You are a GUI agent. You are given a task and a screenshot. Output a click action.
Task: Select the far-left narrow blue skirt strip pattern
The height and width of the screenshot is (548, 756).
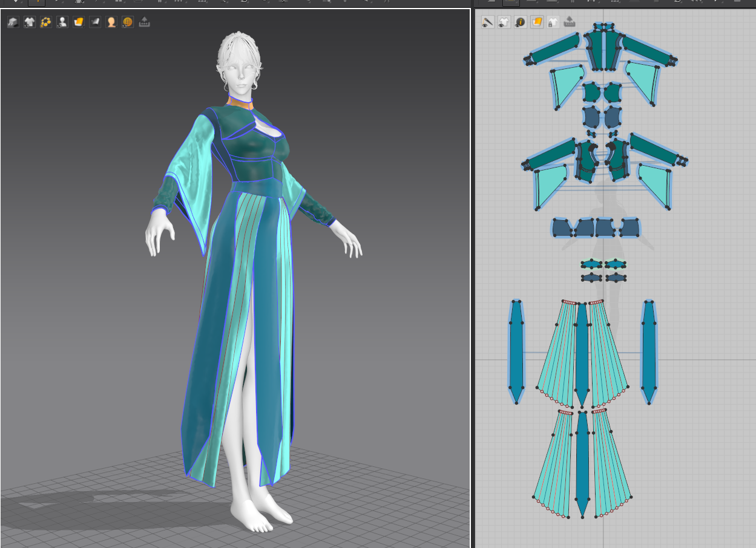coord(516,351)
